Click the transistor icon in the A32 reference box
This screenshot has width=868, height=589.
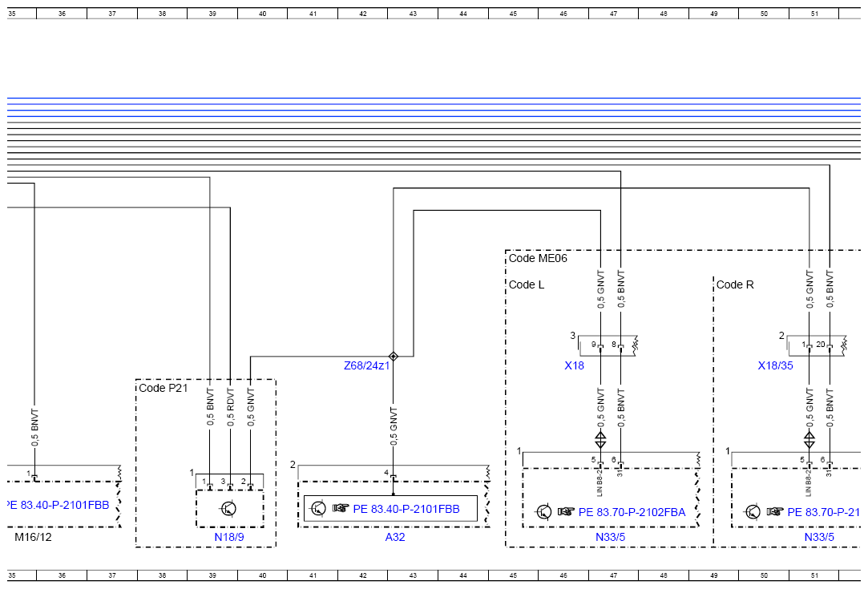[318, 508]
